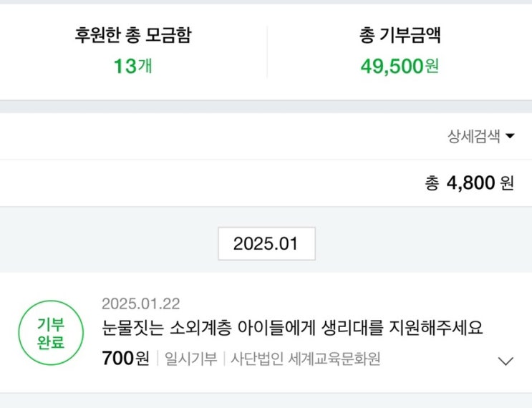The width and height of the screenshot is (532, 408).
Task: Click the word 총 before 4,800
Action: (x=432, y=183)
